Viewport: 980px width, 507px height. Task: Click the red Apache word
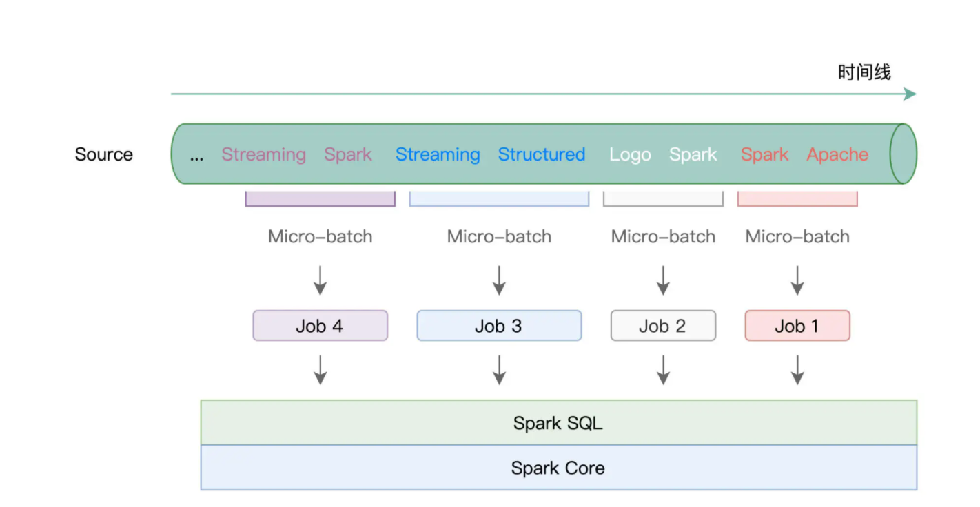point(837,154)
